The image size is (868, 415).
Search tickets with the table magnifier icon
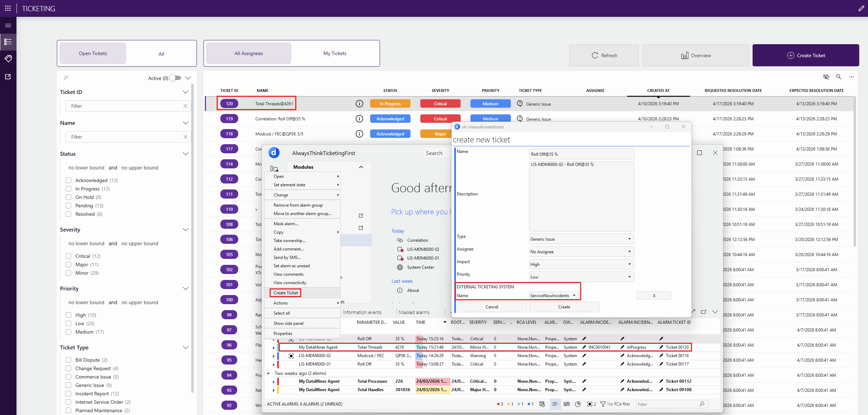click(x=839, y=77)
